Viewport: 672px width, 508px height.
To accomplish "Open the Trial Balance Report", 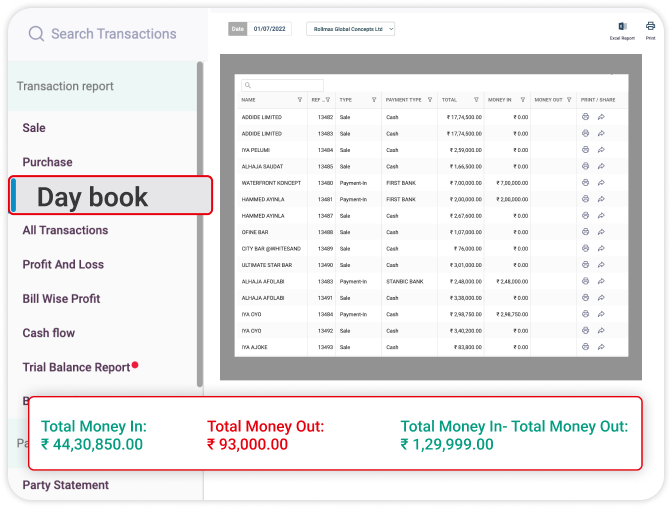I will click(x=76, y=367).
